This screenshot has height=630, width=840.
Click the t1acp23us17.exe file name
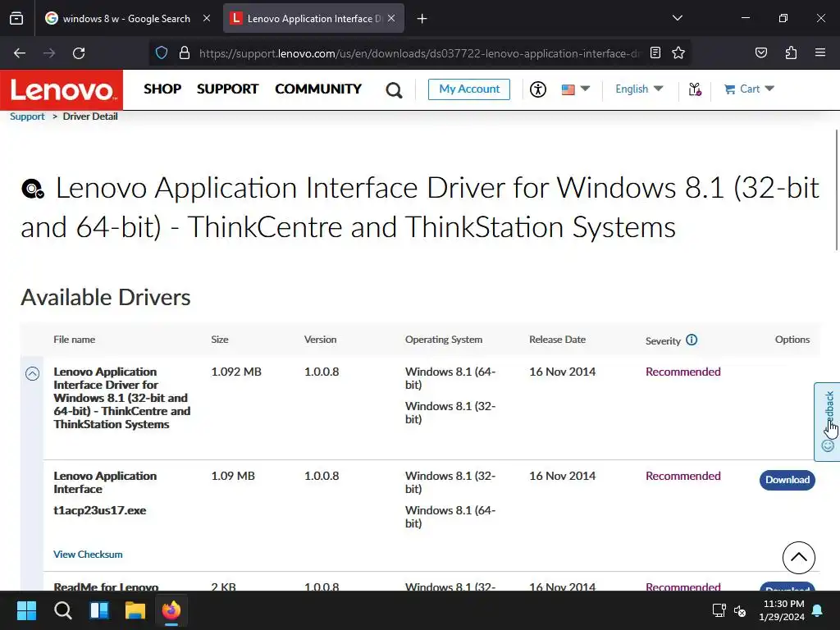pos(99,510)
